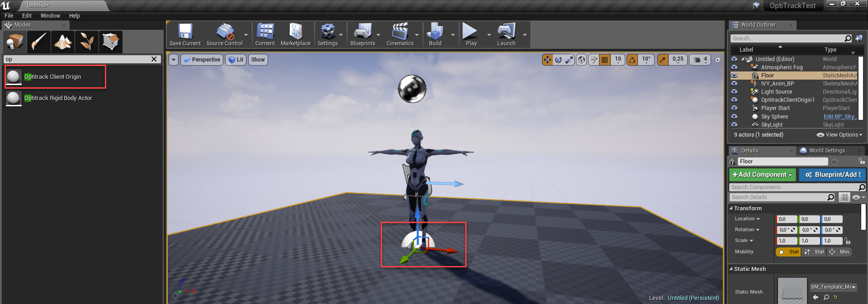Hide the Floor actor via eye icon
This screenshot has height=304, width=868.
point(734,76)
